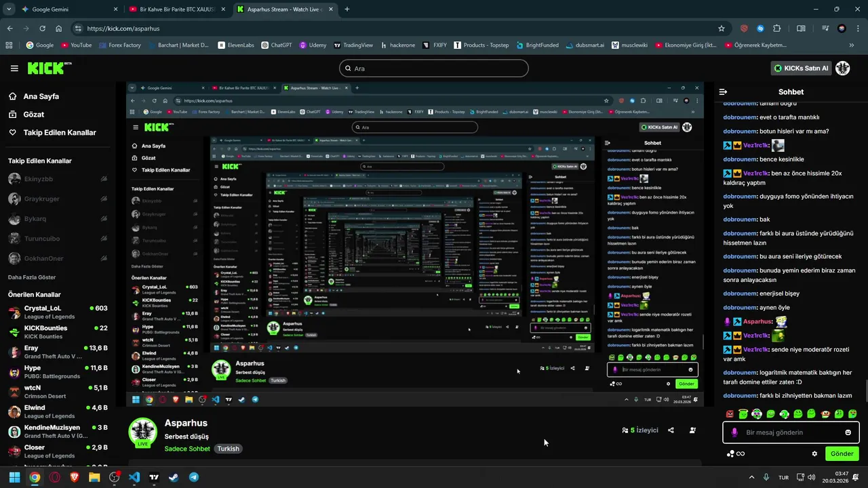
Task: Open the user avatar menu in header
Action: tap(842, 68)
